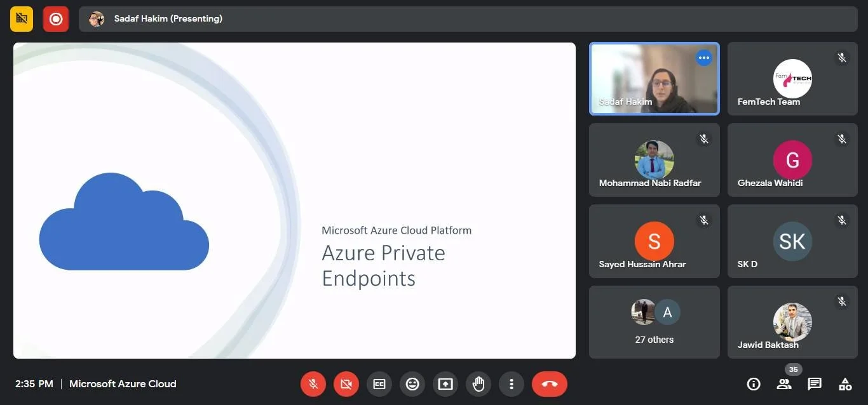Viewport: 868px width, 405px height.
Task: Click muted mic icon on Ghezala Wahidi tile
Action: (842, 139)
